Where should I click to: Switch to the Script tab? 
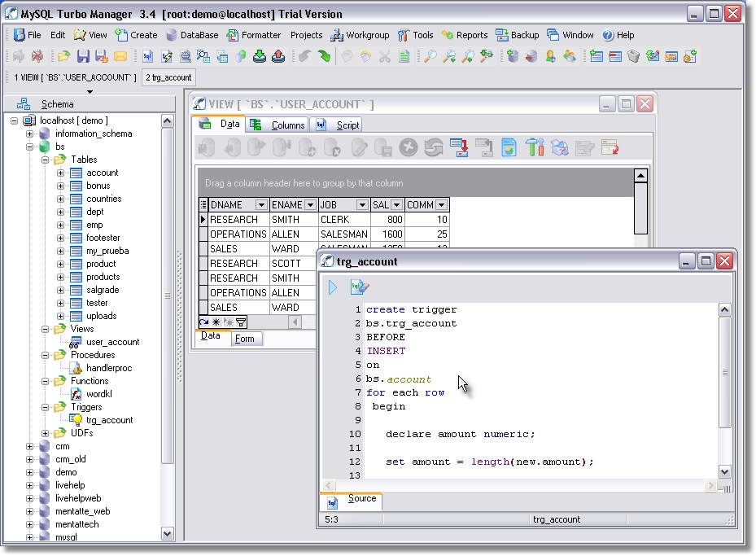(338, 125)
